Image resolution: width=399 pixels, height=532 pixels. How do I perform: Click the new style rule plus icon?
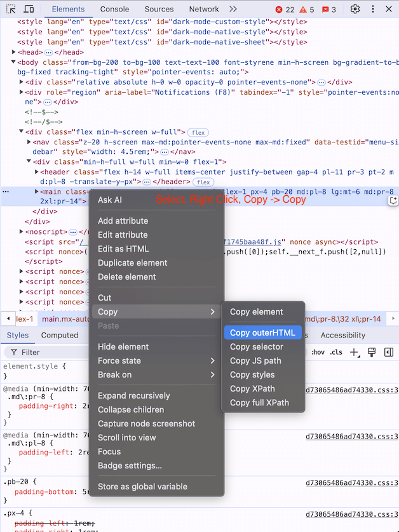pyautogui.click(x=355, y=352)
